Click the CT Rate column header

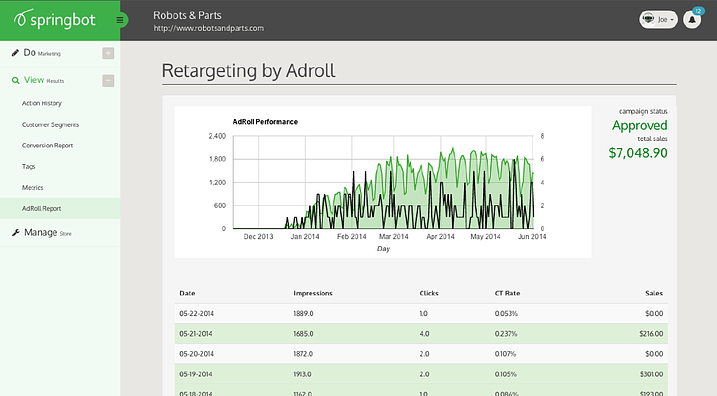click(508, 293)
